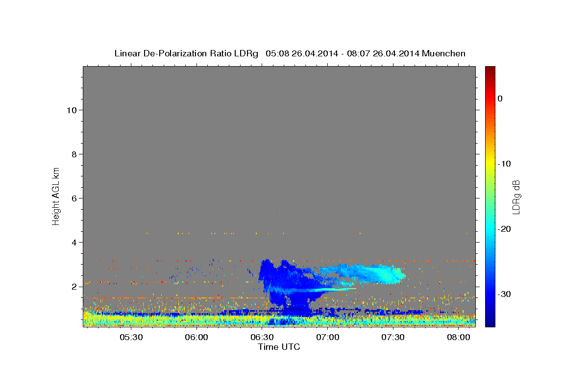Click the 'LDRg dB' colorbar label

pos(515,197)
